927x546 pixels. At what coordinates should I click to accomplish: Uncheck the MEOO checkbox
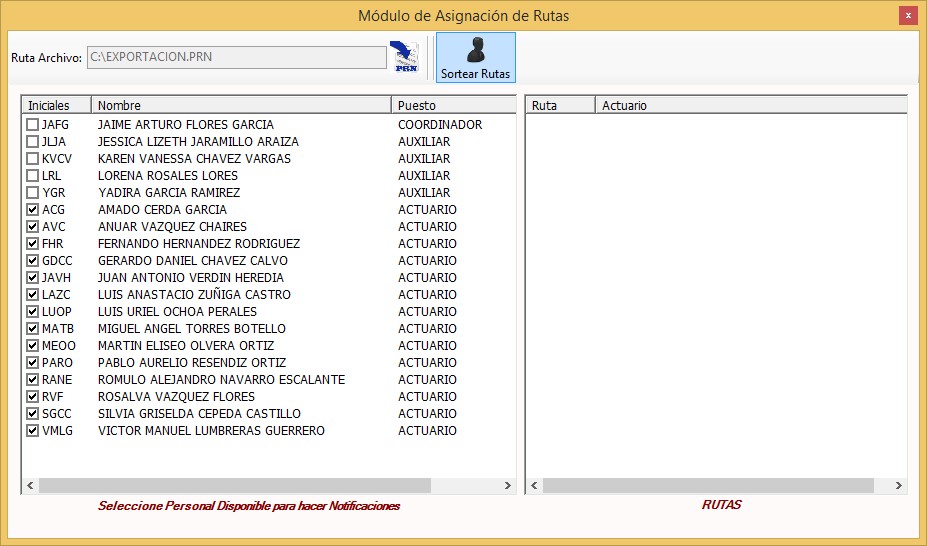pos(33,346)
